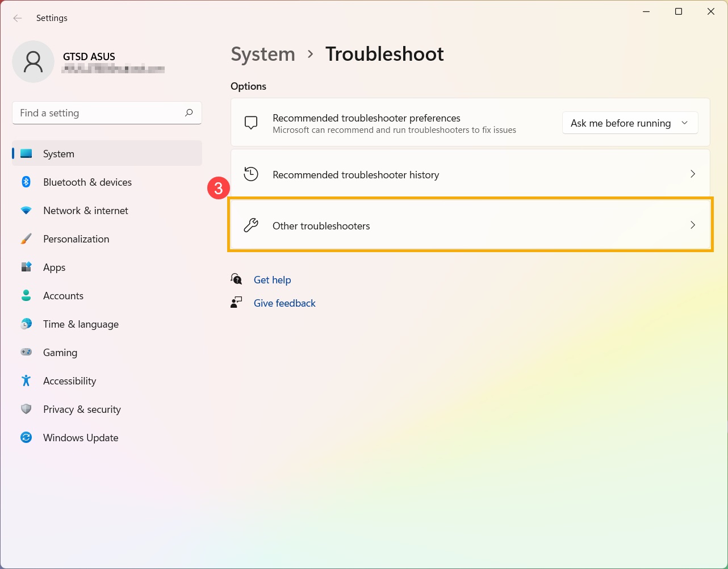Go to Time & language
Viewport: 728px width, 569px height.
coord(107,324)
